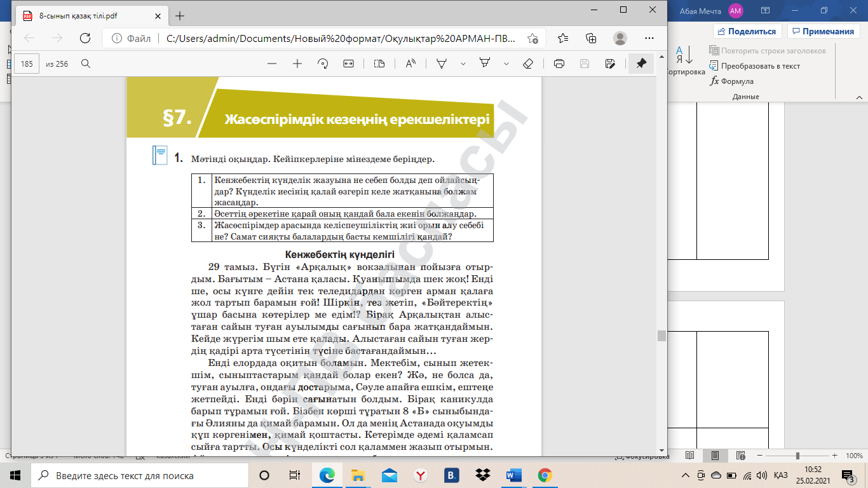
Task: Zoom out the PDF with minus icon
Action: (x=272, y=64)
